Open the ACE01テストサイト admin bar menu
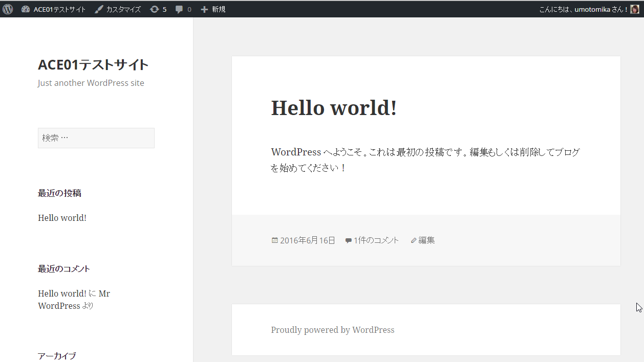 (59, 9)
